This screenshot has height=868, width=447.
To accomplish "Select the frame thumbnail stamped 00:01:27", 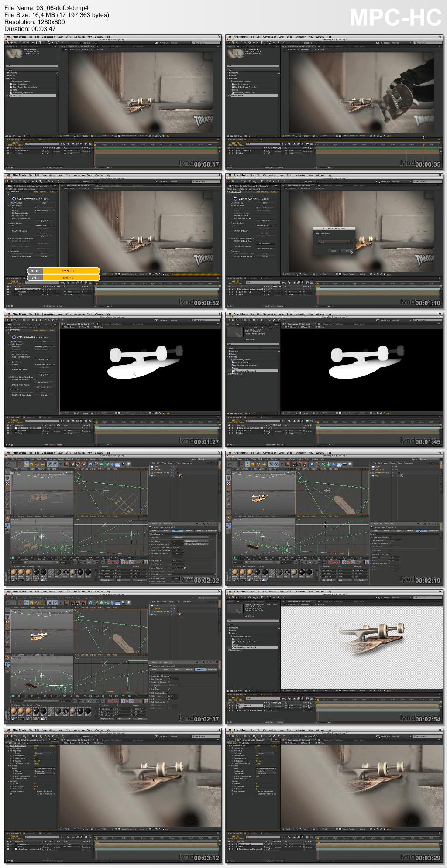I will pyautogui.click(x=113, y=379).
